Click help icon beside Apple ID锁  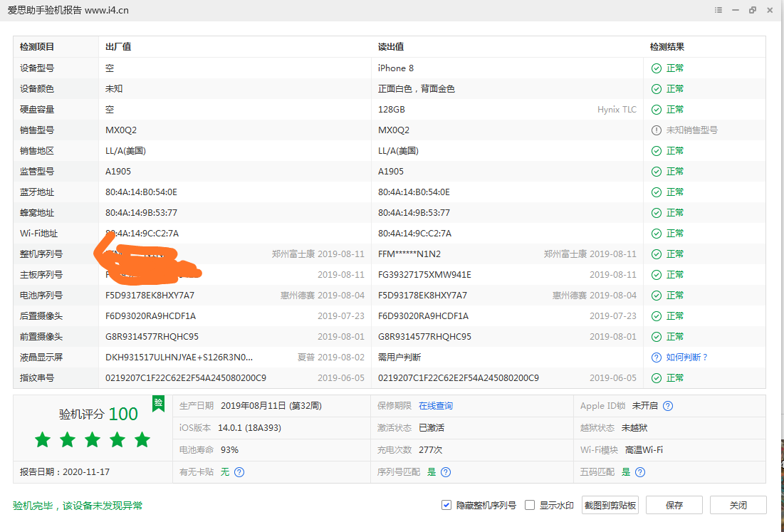[x=668, y=406]
